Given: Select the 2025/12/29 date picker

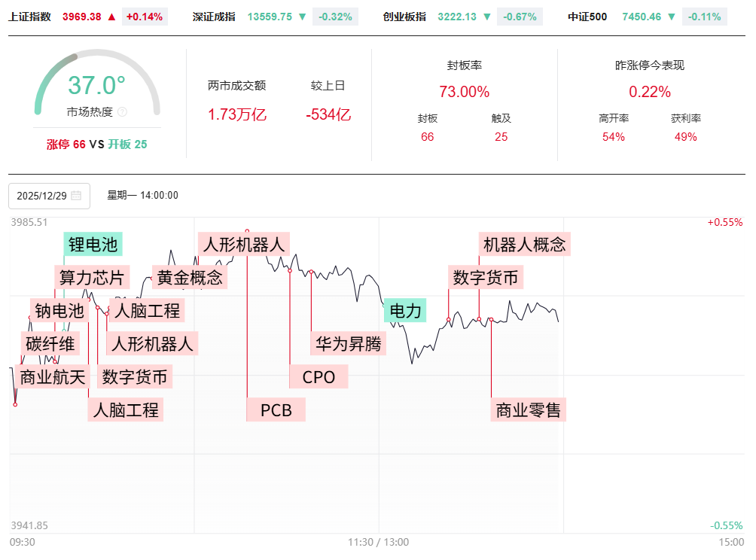Looking at the screenshot, I should click(x=49, y=196).
